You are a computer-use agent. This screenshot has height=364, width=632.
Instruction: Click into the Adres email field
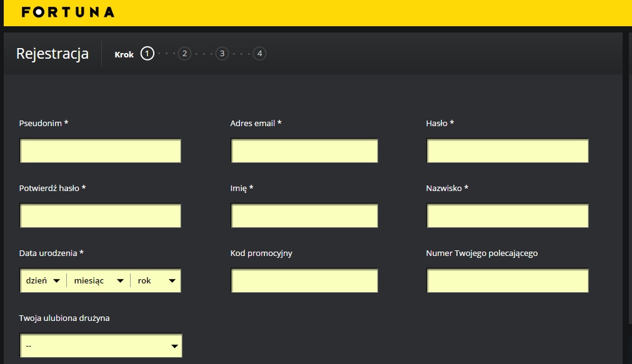(304, 151)
